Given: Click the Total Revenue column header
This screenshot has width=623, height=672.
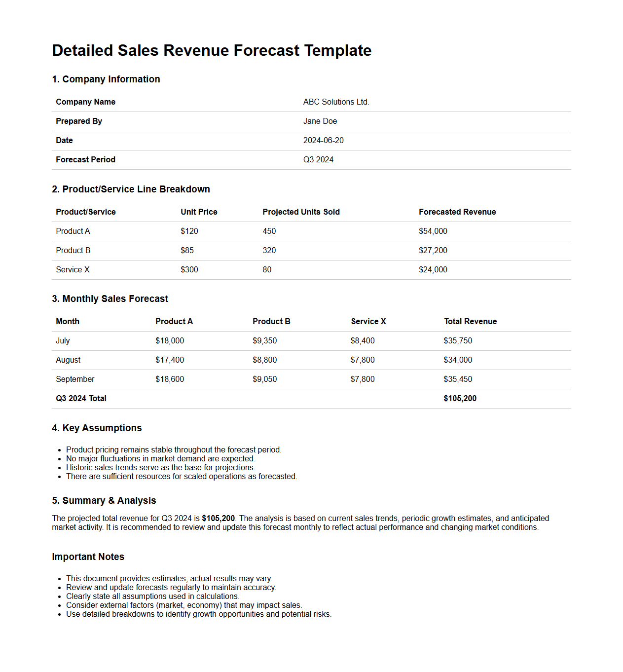Looking at the screenshot, I should pyautogui.click(x=470, y=321).
